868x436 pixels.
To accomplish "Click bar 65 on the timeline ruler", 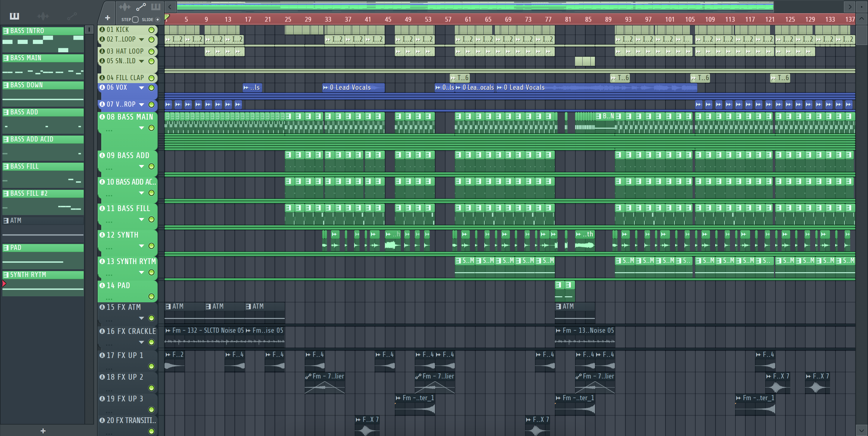I will point(488,19).
